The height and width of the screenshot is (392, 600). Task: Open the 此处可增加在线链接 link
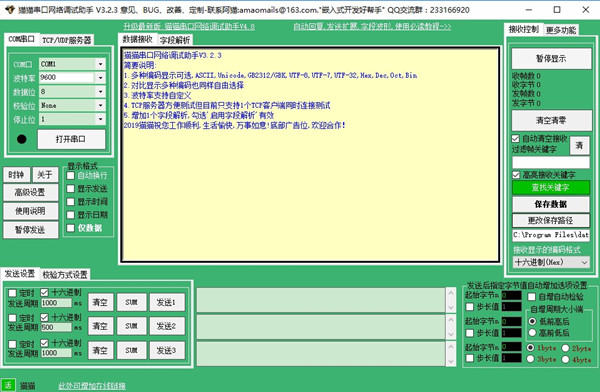pyautogui.click(x=92, y=386)
